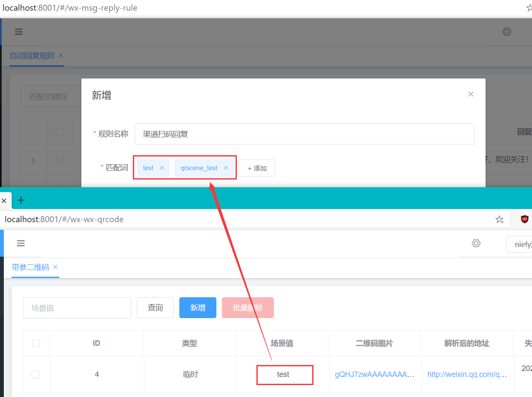The height and width of the screenshot is (397, 532).
Task: Click the 二维码图片 column header
Action: pos(374,343)
